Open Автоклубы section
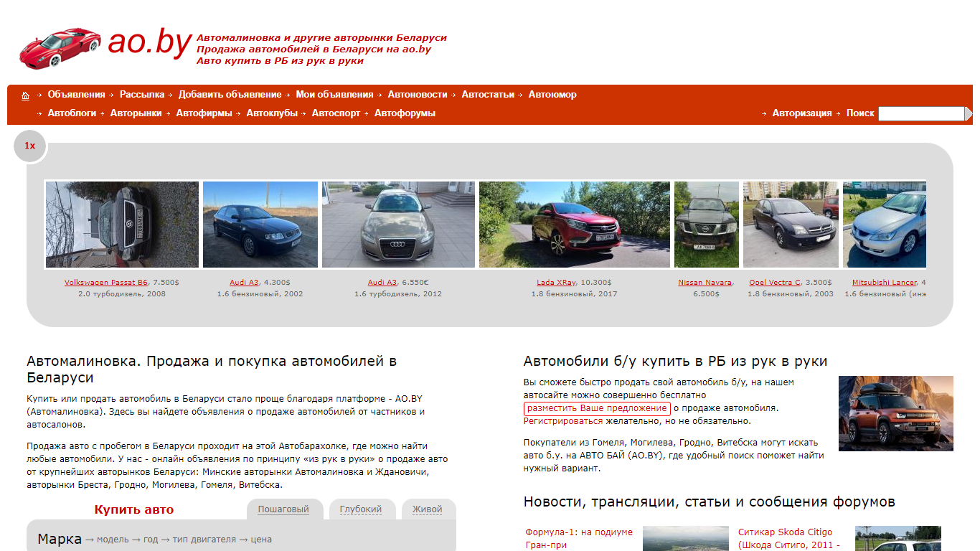The height and width of the screenshot is (551, 980). 272,113
